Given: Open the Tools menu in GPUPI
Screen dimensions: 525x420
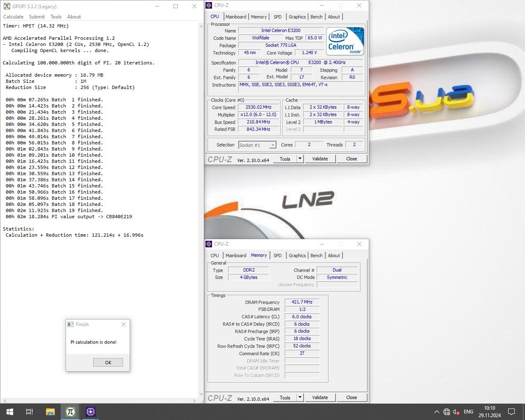Looking at the screenshot, I should point(56,17).
